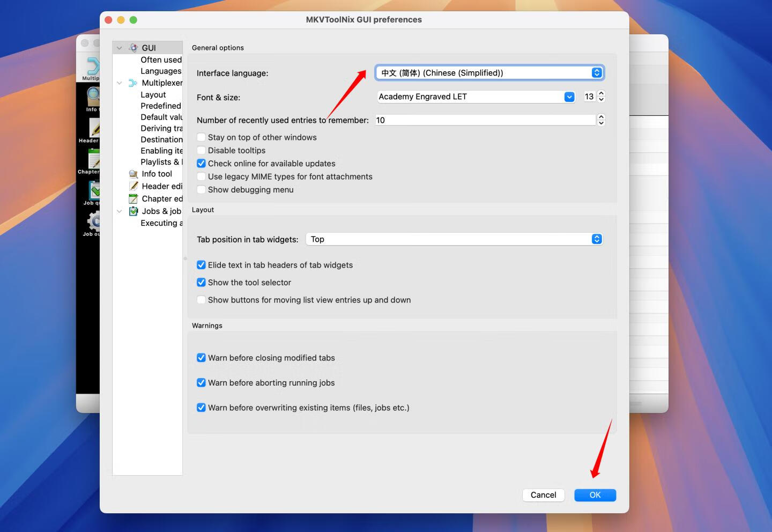The image size is (772, 532).
Task: Click the Header editor pencil icon
Action: click(133, 186)
